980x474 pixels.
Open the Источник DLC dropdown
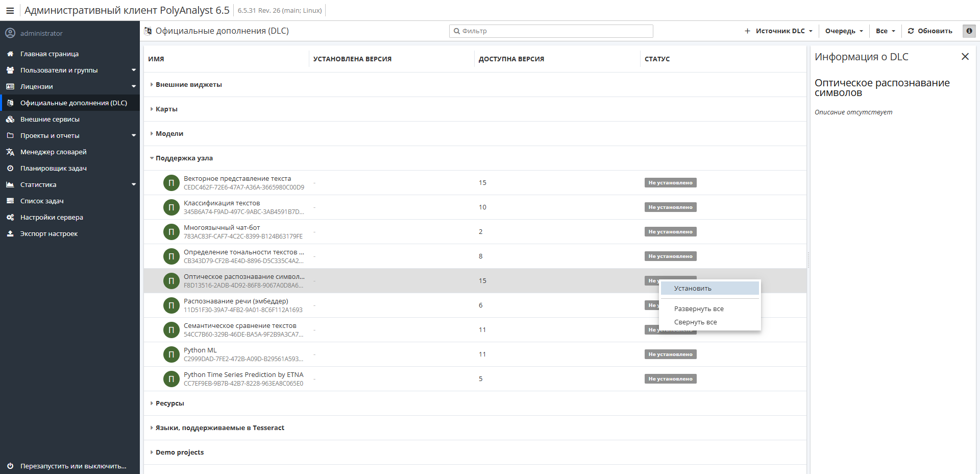pyautogui.click(x=778, y=31)
